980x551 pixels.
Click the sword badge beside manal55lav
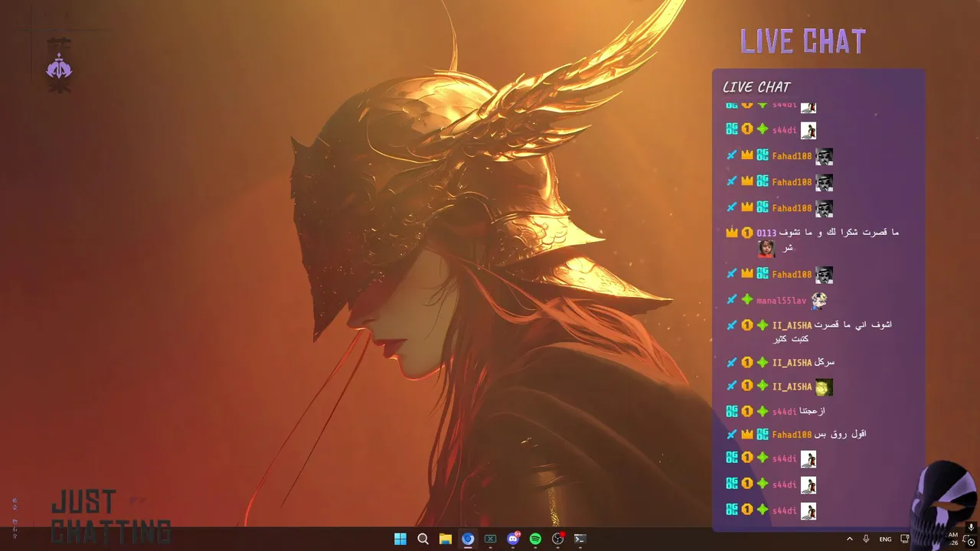(732, 300)
